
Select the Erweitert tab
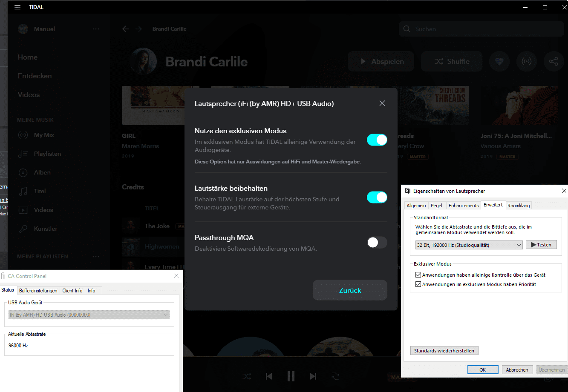[x=493, y=205]
